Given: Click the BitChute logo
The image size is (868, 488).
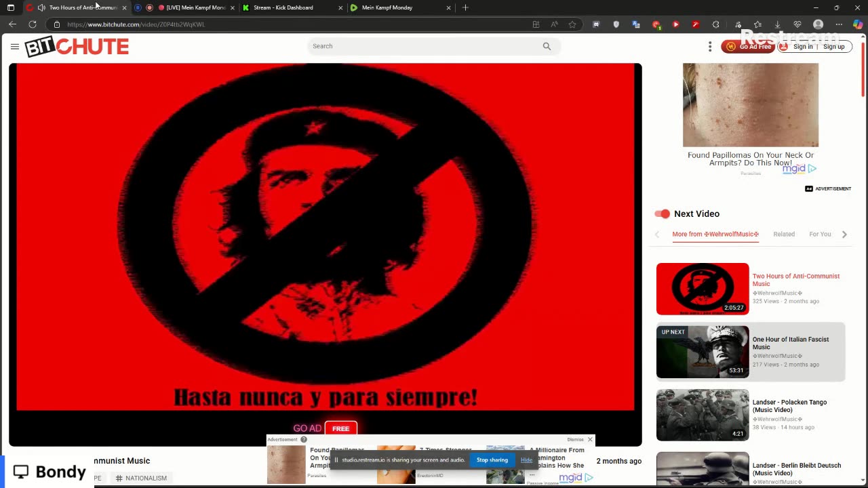Looking at the screenshot, I should click(77, 46).
